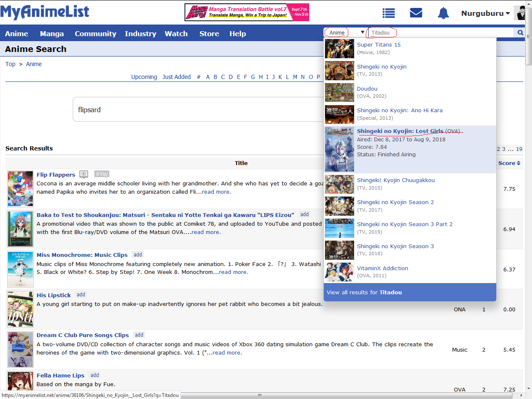
Task: Click the Just Added filter link
Action: pos(176,77)
